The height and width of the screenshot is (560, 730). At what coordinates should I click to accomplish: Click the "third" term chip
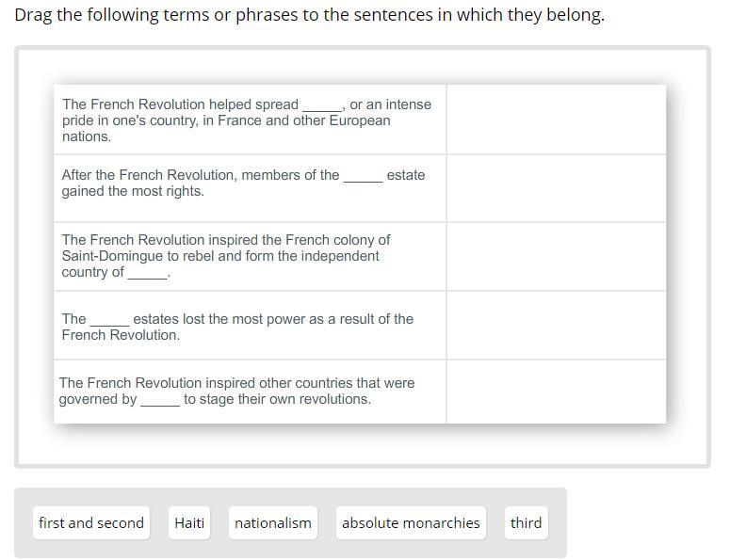point(526,523)
